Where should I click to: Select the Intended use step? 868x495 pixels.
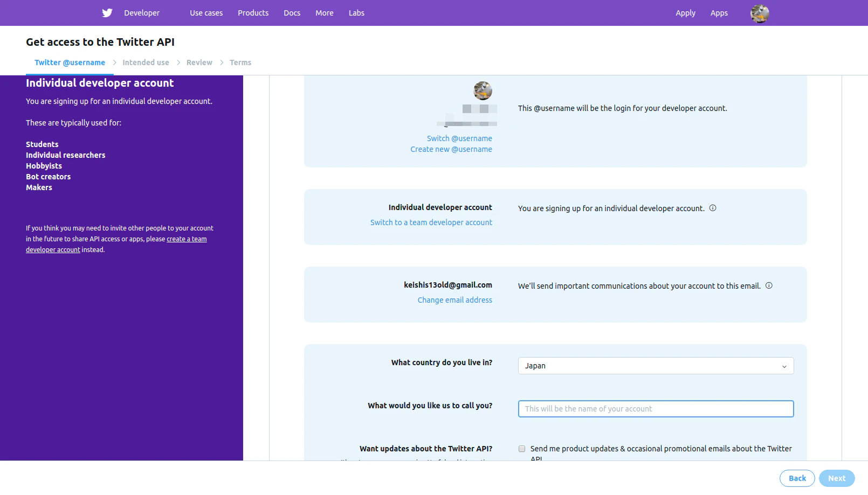(146, 62)
